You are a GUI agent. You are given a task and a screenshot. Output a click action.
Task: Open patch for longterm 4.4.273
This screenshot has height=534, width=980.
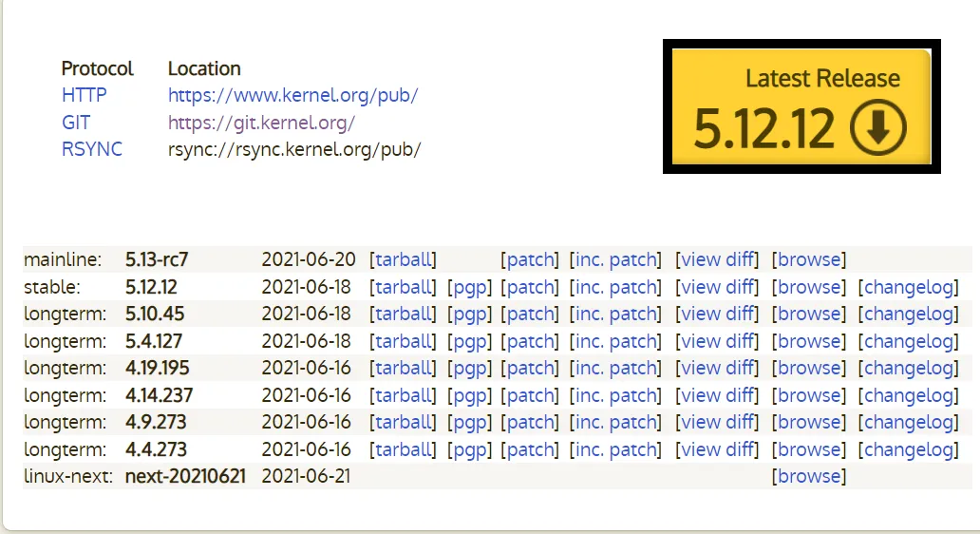tap(530, 449)
